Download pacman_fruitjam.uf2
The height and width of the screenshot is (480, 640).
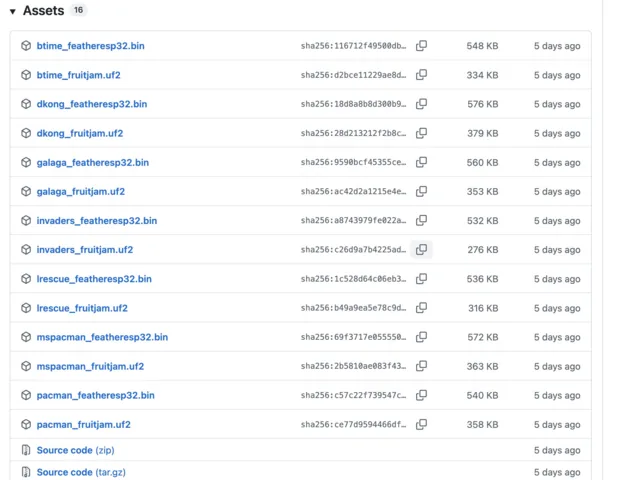tap(84, 424)
